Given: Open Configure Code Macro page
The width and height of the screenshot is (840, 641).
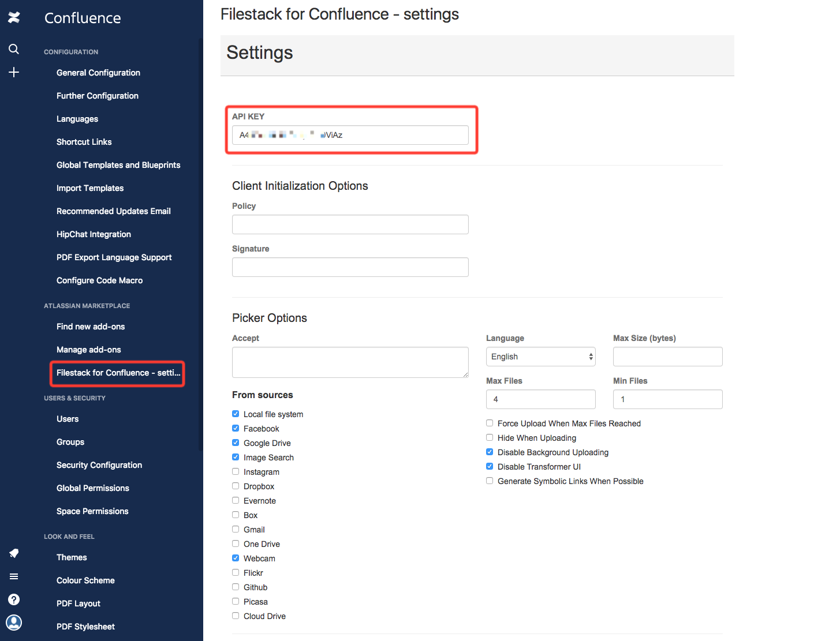Looking at the screenshot, I should coord(99,280).
